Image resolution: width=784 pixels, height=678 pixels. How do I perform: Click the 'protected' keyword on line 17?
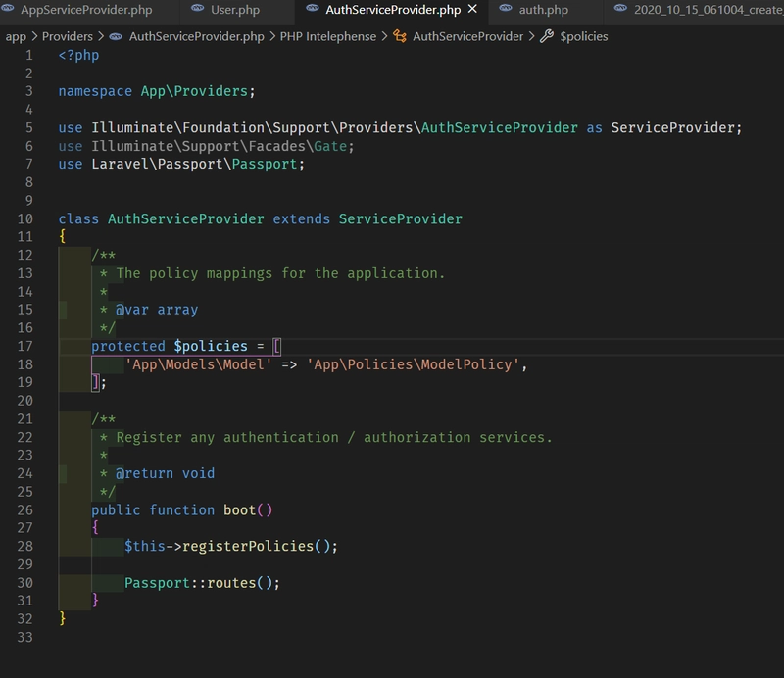coord(128,346)
